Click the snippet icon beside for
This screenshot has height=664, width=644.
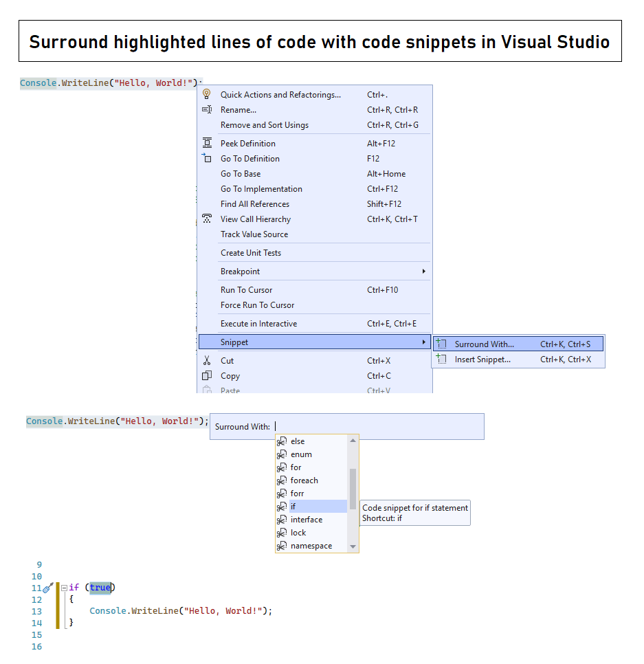282,467
